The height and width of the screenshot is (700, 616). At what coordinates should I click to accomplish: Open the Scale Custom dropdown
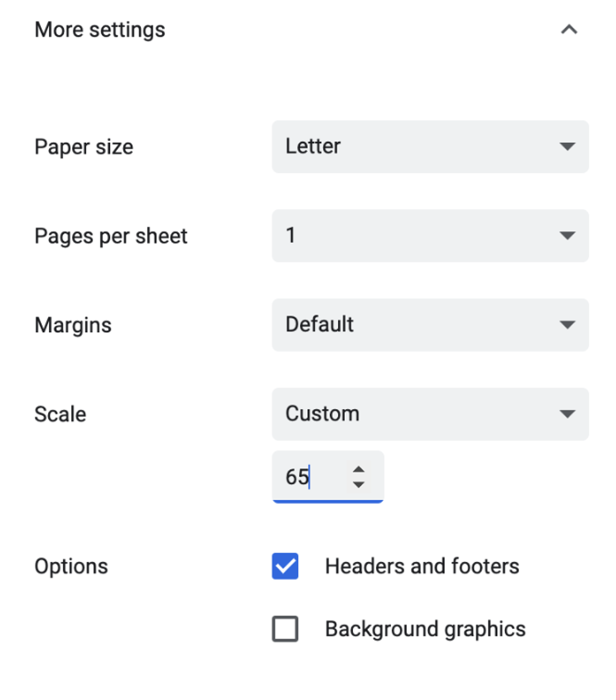click(x=430, y=414)
